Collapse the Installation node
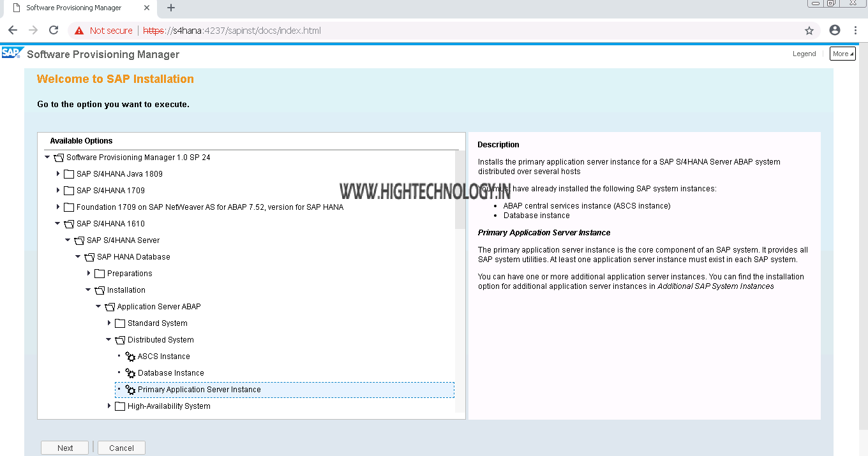 [88, 290]
